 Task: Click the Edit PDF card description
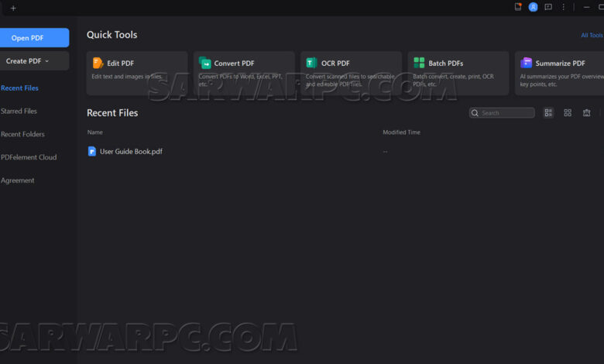tap(127, 77)
